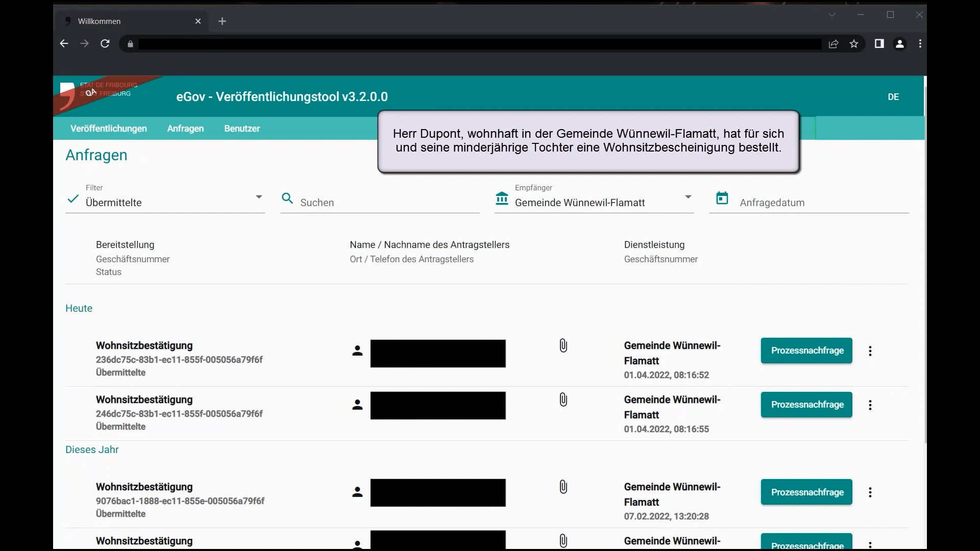Bookmark this page with the star icon

854,44
